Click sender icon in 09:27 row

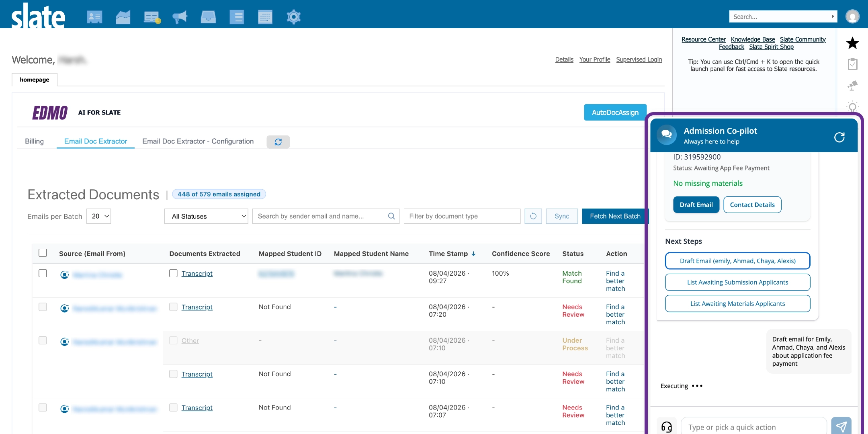[64, 275]
